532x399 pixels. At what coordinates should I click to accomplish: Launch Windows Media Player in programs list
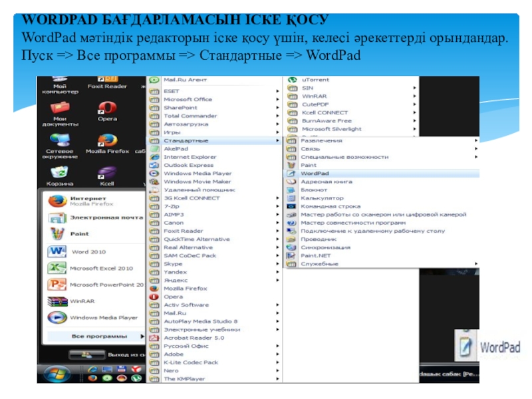click(x=214, y=174)
